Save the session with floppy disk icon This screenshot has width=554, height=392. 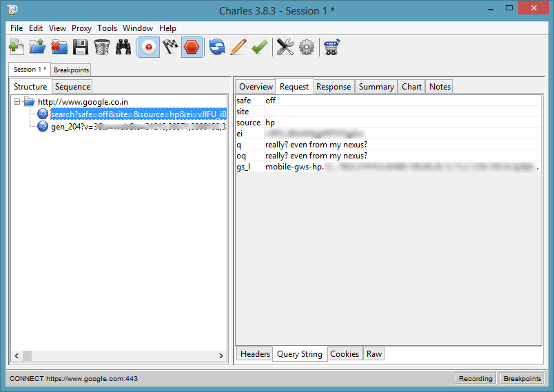81,47
